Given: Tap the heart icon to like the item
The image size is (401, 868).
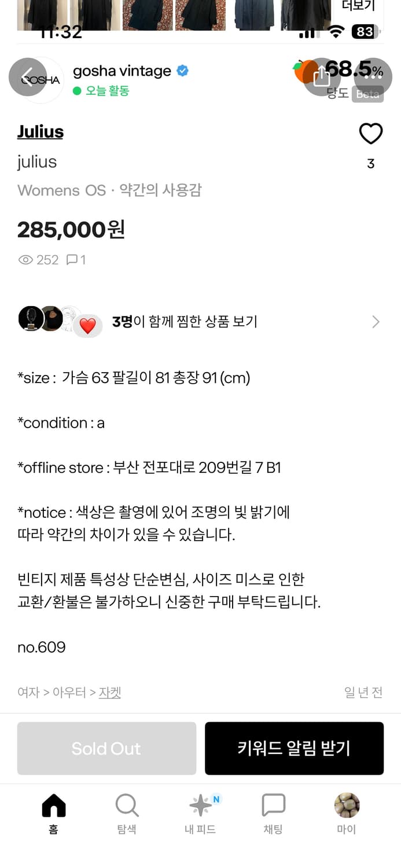Looking at the screenshot, I should [x=370, y=133].
